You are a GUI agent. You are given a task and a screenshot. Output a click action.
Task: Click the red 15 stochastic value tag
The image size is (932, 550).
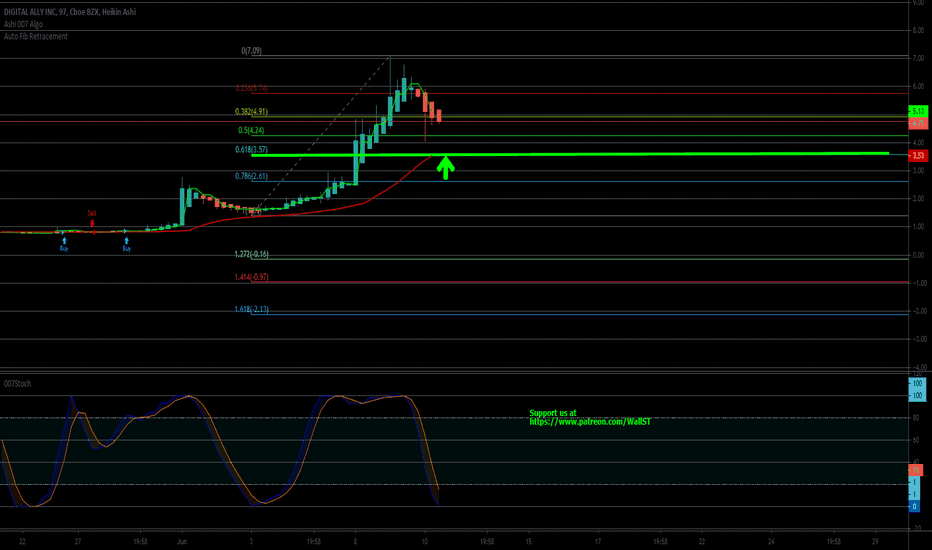[915, 470]
